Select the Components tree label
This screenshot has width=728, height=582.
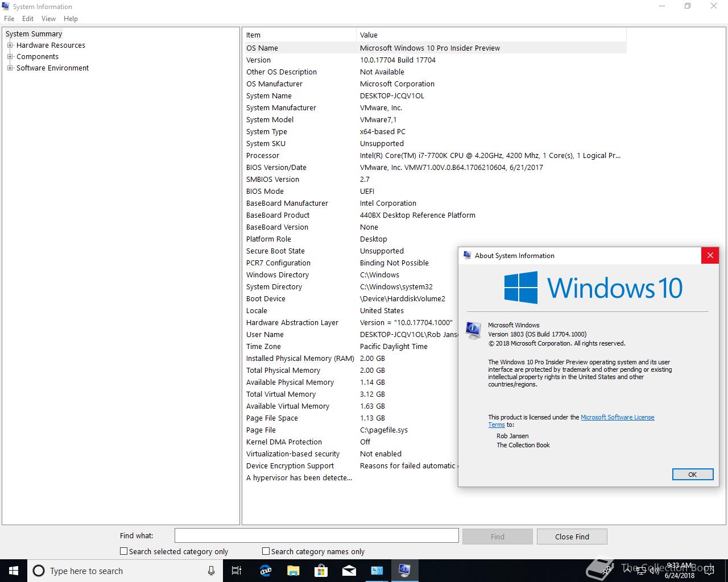point(38,57)
